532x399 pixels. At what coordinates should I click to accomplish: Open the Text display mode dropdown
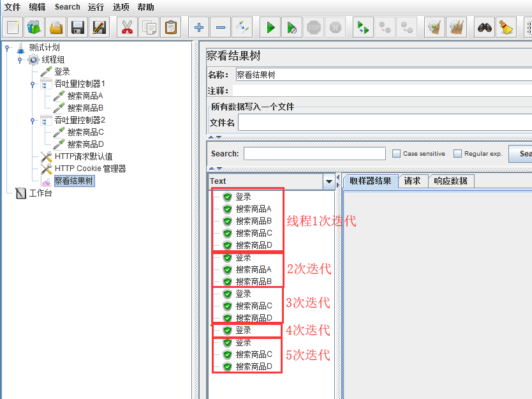coord(329,181)
